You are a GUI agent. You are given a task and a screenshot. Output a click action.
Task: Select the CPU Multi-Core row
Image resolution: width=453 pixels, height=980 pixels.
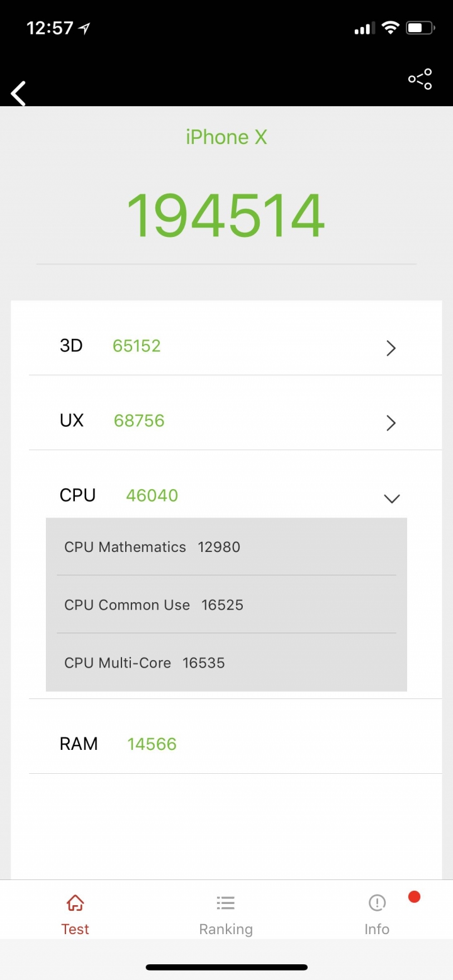(x=226, y=663)
